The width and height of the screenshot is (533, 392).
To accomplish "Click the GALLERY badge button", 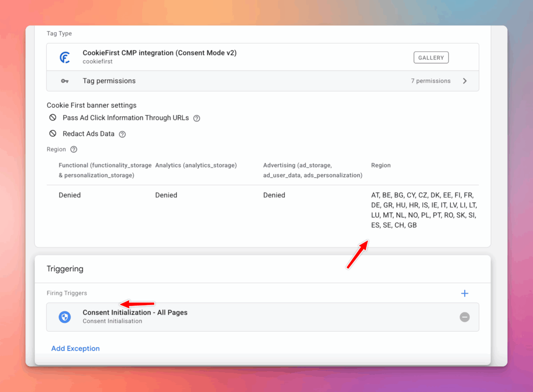I will pyautogui.click(x=431, y=58).
